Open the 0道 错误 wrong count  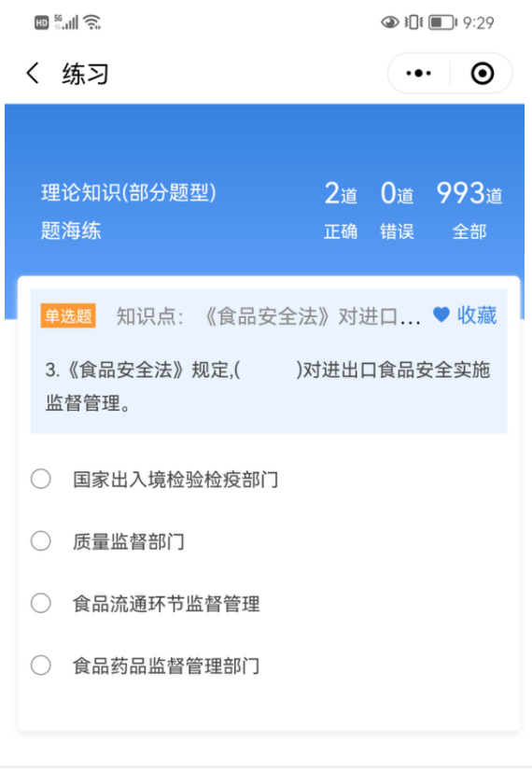tap(397, 210)
